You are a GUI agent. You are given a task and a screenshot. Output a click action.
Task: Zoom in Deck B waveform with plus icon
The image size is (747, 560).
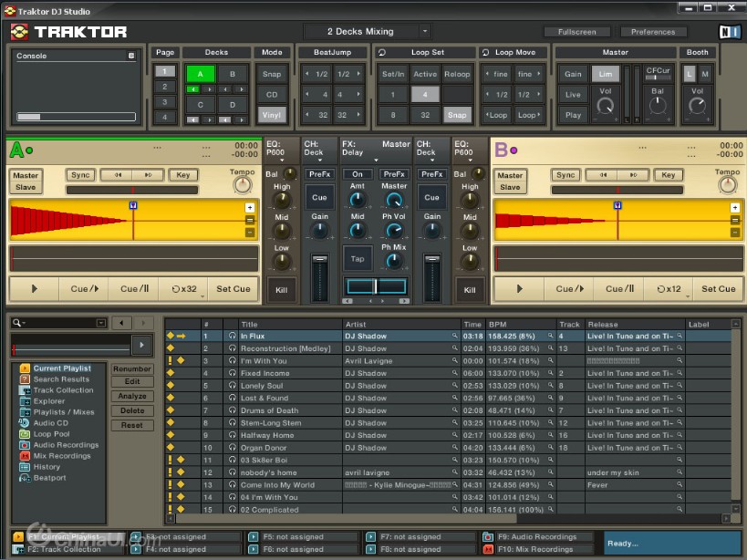click(734, 208)
